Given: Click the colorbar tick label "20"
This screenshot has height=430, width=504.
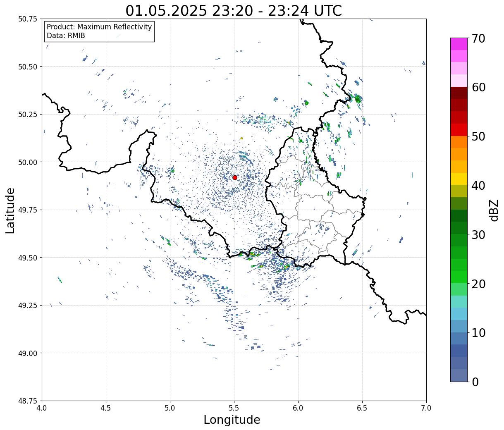Looking at the screenshot, I should pos(478,284).
